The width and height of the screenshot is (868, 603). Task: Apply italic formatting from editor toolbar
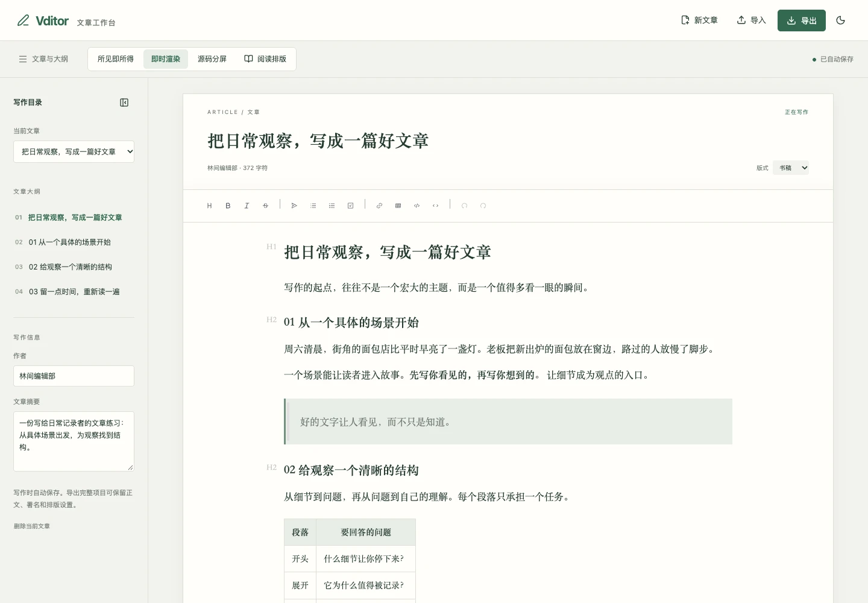tap(247, 206)
